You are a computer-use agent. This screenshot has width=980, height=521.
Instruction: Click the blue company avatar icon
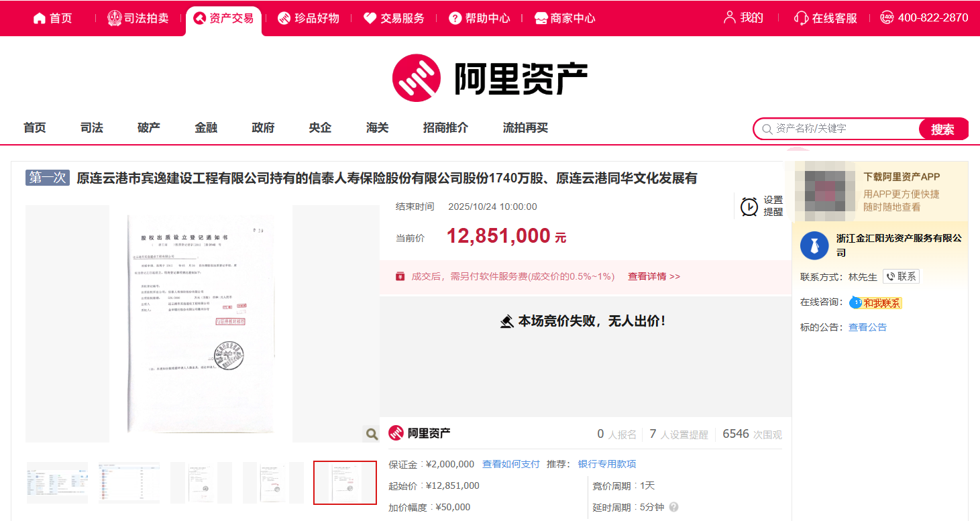click(x=814, y=246)
